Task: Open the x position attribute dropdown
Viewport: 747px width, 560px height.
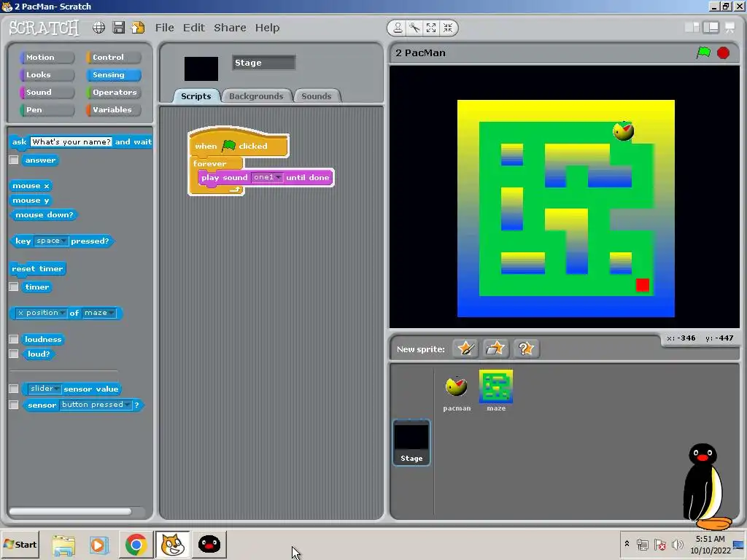Action: pyautogui.click(x=41, y=313)
